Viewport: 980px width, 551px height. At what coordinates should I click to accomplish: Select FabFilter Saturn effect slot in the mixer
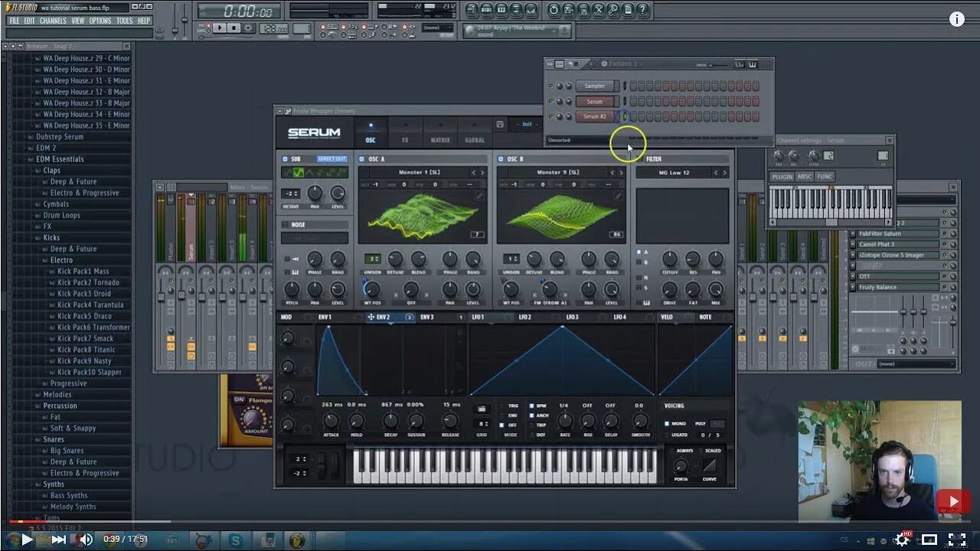click(x=897, y=233)
